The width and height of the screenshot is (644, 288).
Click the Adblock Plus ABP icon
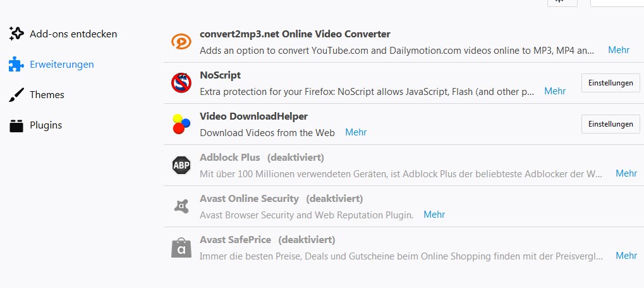(181, 165)
